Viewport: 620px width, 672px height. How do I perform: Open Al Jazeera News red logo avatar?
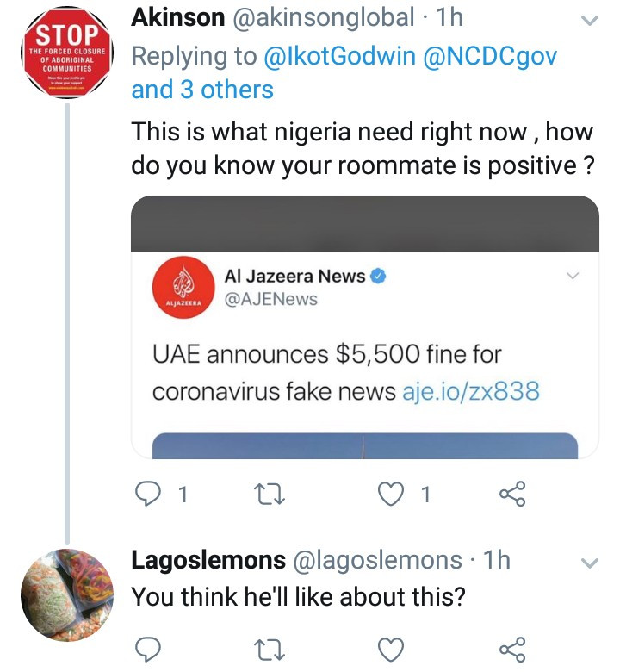click(183, 288)
